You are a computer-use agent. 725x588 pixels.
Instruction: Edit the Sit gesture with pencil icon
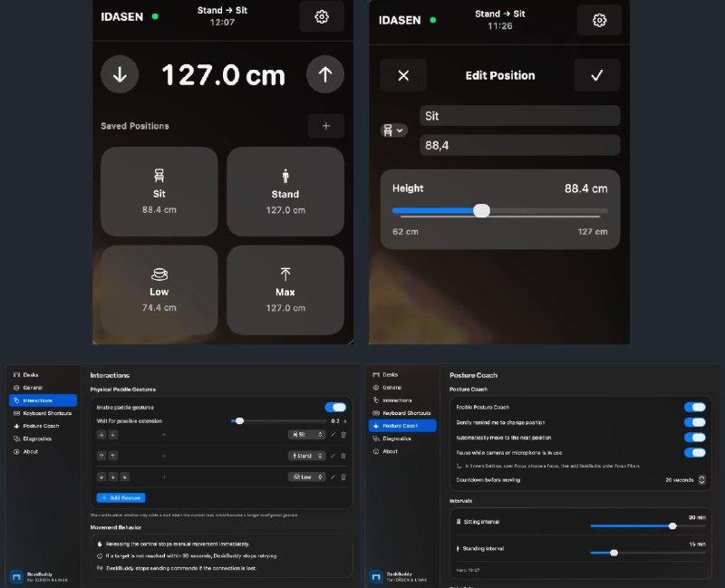point(333,435)
